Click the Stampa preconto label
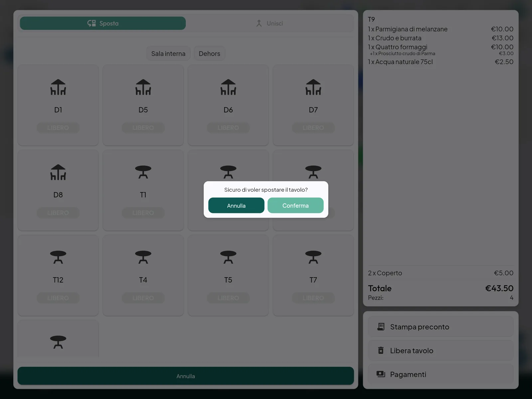Viewport: 532px width, 399px height. [420, 327]
